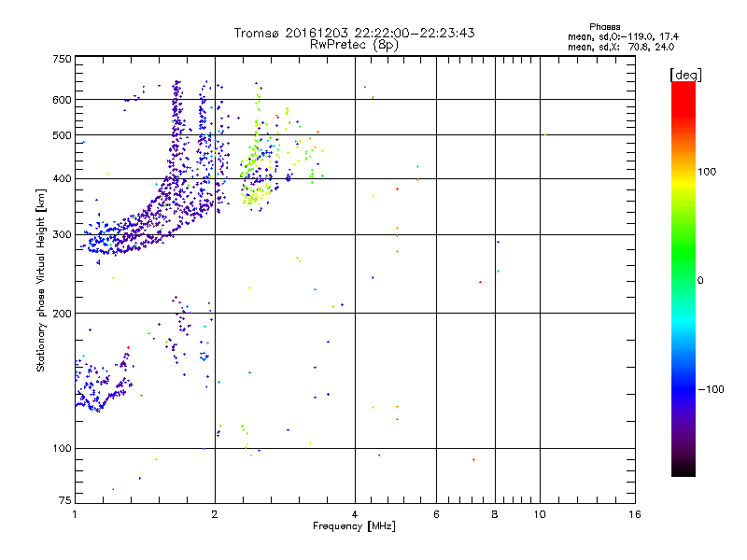
Task: Click the colorbar at the -100 blue level
Action: [684, 389]
